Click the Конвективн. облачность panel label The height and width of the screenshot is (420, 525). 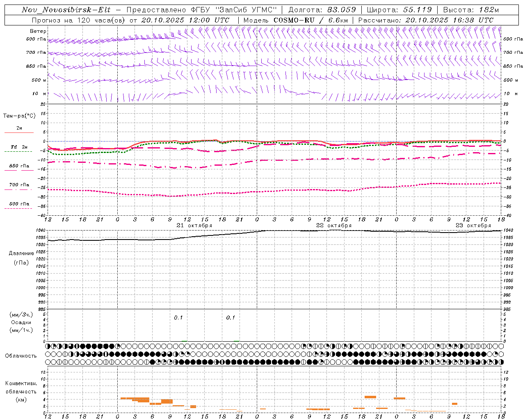[21, 391]
